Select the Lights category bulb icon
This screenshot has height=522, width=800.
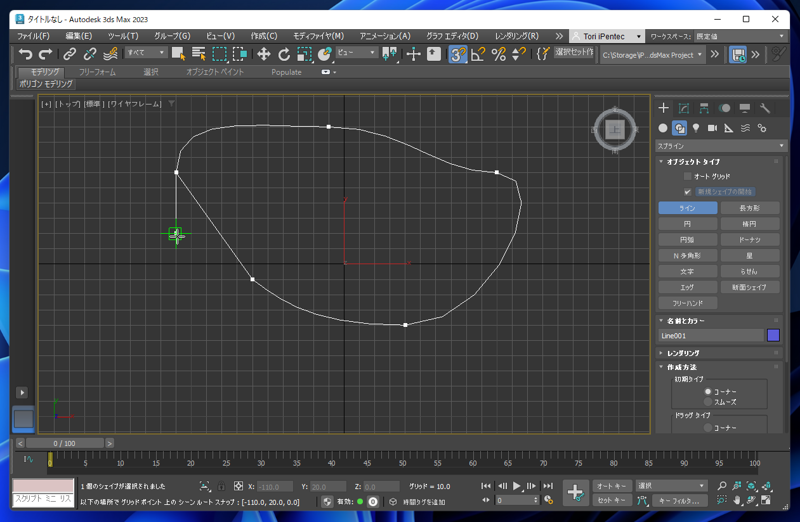(696, 128)
